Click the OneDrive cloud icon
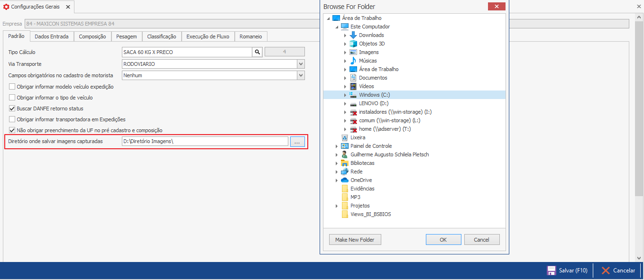Image resolution: width=644 pixels, height=280 pixels. [345, 180]
